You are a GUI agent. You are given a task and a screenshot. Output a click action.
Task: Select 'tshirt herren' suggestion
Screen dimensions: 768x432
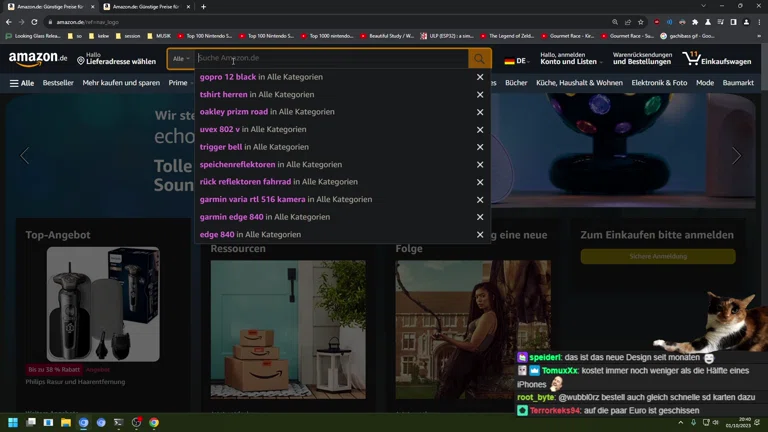tap(257, 95)
